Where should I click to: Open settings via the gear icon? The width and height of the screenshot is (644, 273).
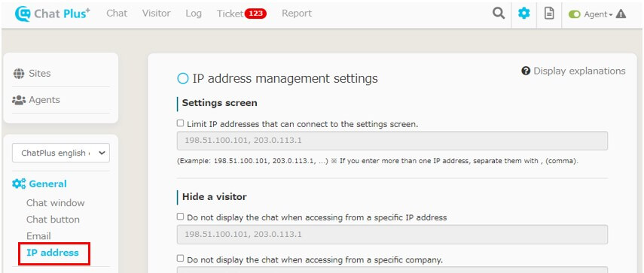click(523, 14)
